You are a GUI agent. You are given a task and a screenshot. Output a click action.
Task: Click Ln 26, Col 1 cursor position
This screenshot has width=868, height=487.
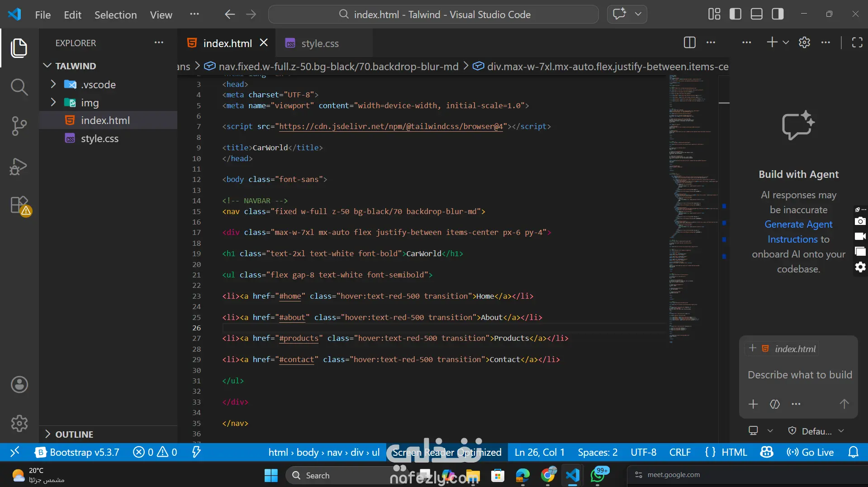540,452
